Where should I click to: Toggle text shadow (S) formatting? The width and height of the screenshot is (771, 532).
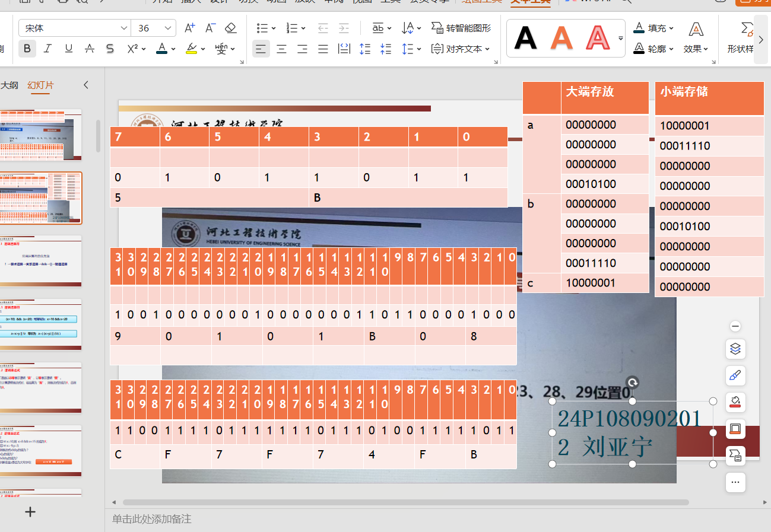(x=110, y=49)
